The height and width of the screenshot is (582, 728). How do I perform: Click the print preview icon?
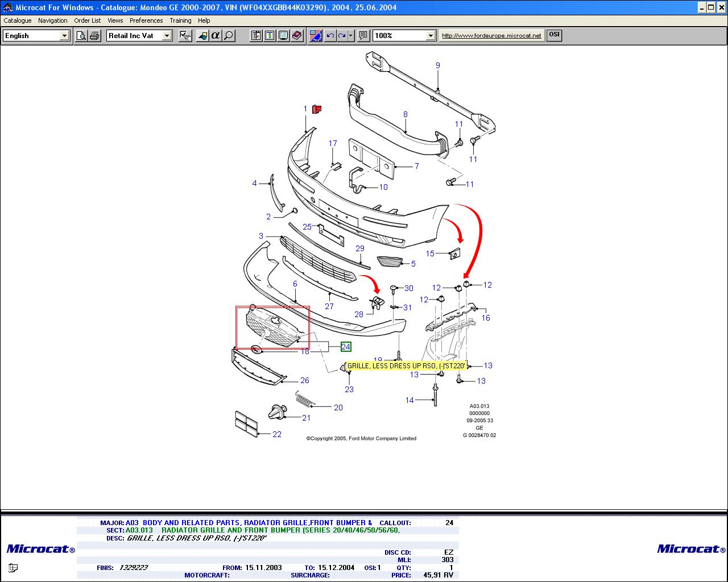pos(81,36)
